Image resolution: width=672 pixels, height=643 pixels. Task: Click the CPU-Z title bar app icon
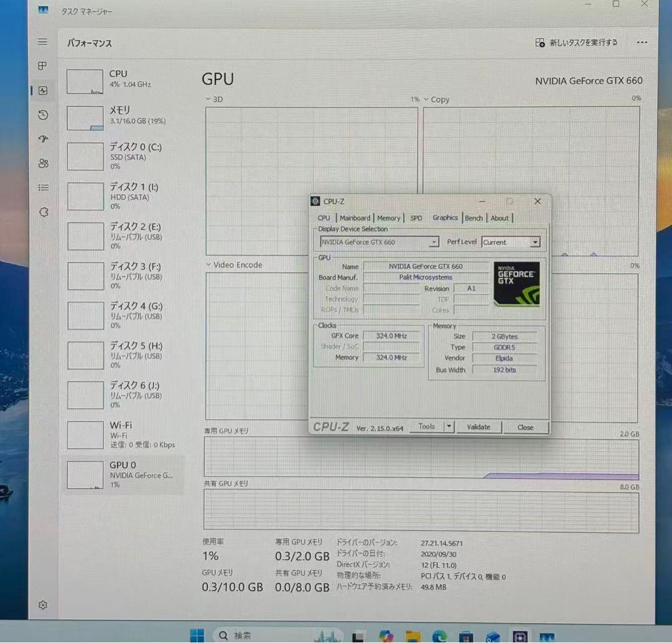(316, 201)
